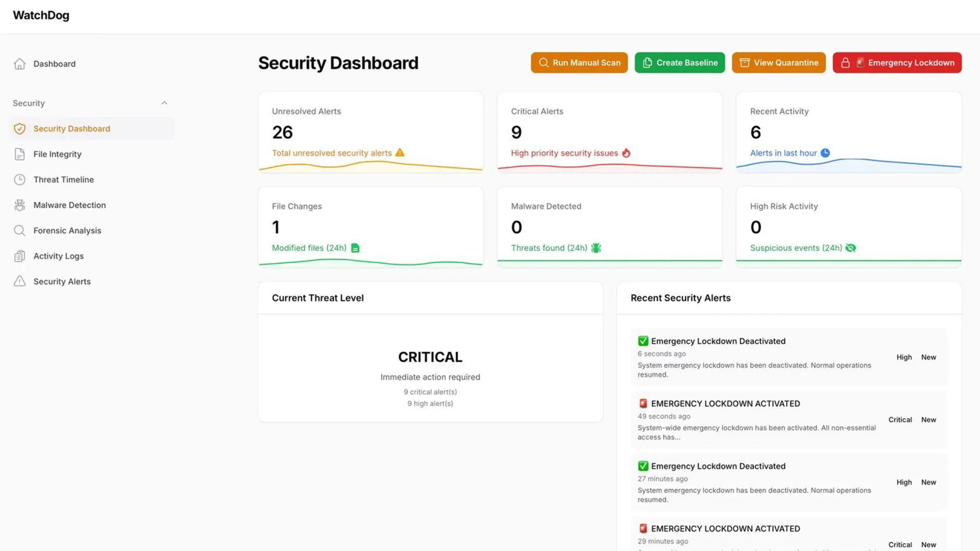Open the Threat Timeline page

coord(63,180)
